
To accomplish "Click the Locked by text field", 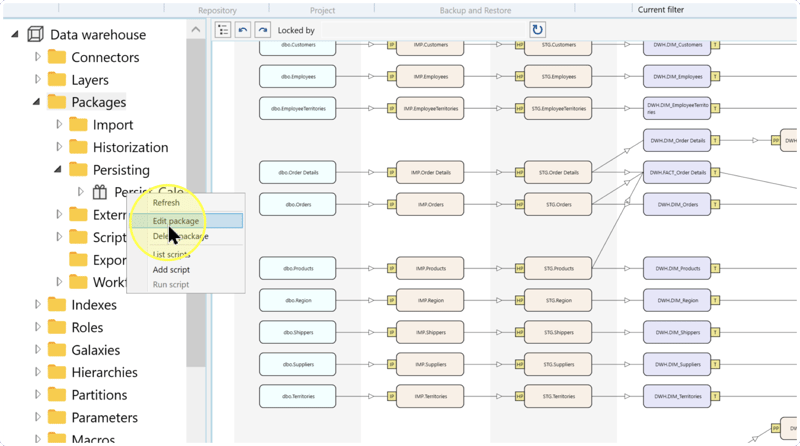I will (x=424, y=30).
